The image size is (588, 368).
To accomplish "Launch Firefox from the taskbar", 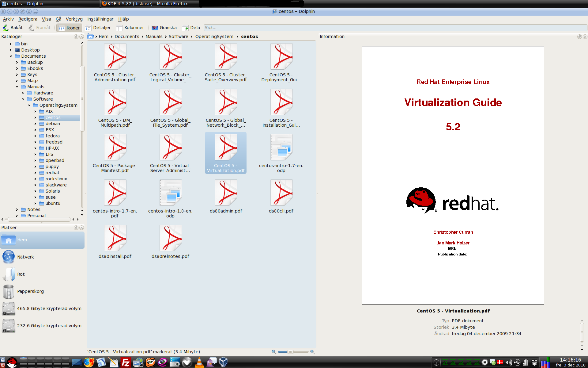I will tap(89, 362).
